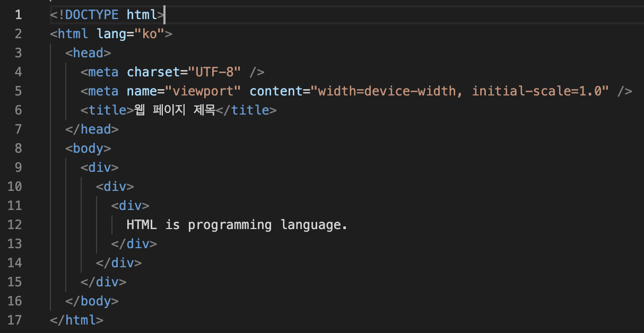The width and height of the screenshot is (644, 333).
Task: Click the opening <head> tag
Action: coord(88,53)
